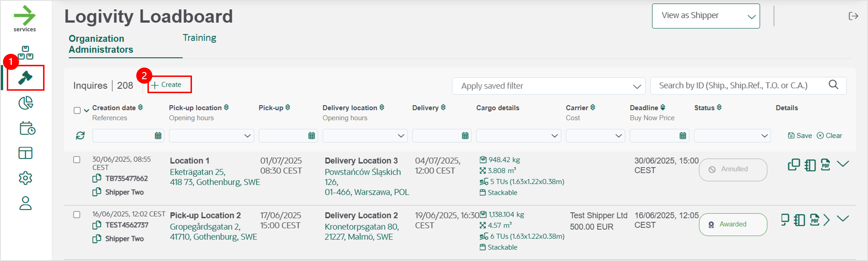The height and width of the screenshot is (261, 868).
Task: Sort by Deadline column
Action: click(x=663, y=107)
